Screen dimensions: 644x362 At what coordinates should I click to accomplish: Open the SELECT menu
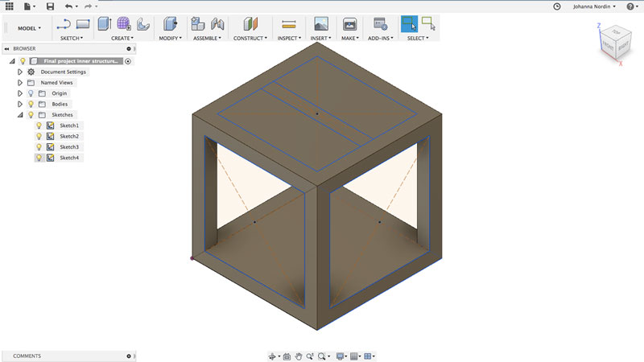(x=418, y=38)
